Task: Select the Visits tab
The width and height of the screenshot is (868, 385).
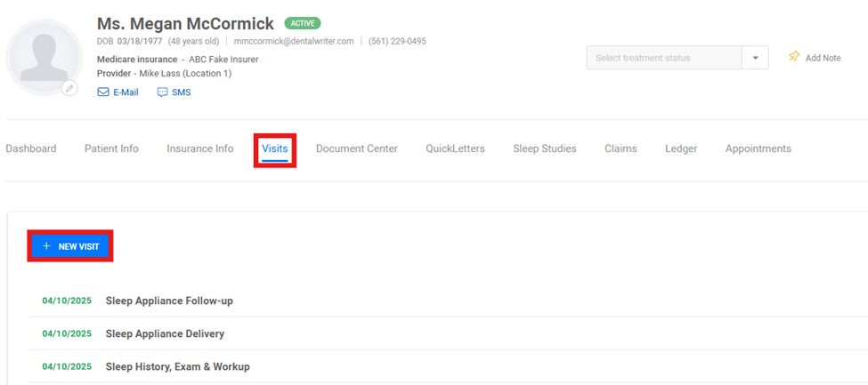Action: [275, 148]
